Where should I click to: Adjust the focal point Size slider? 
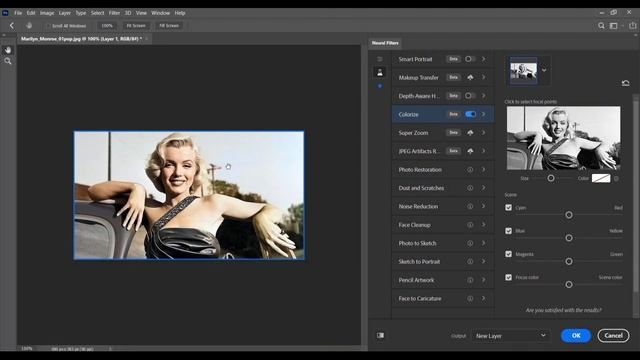[551, 178]
